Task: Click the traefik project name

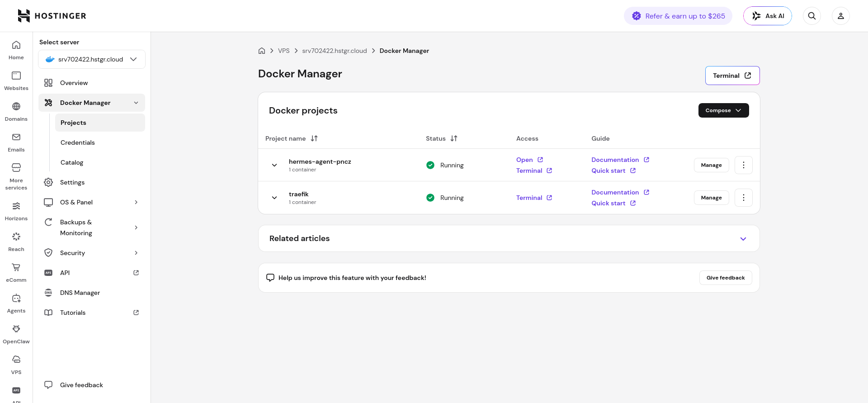Action: point(299,194)
